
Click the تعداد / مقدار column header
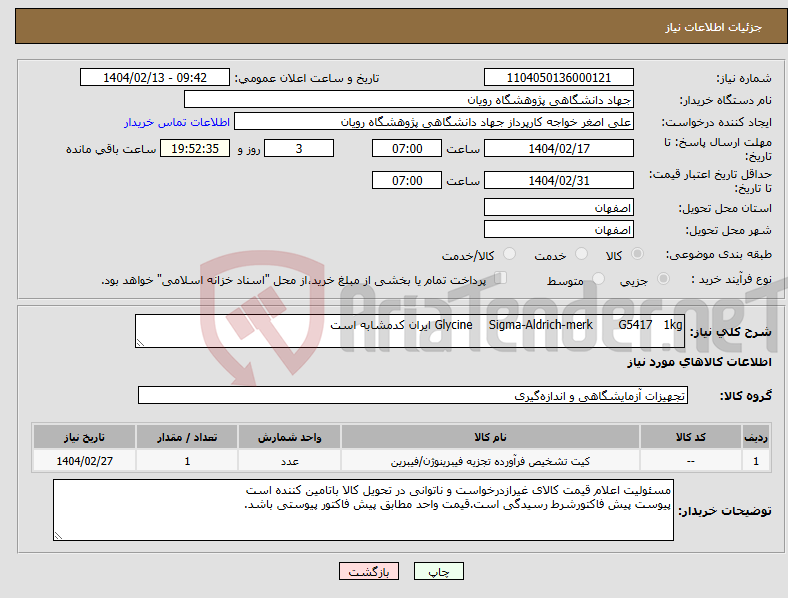(x=187, y=437)
